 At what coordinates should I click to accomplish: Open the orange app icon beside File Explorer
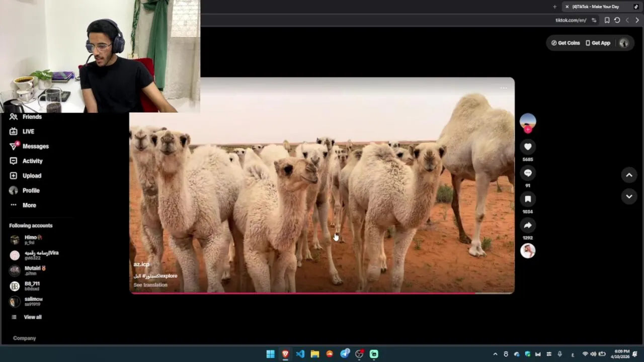(x=330, y=354)
